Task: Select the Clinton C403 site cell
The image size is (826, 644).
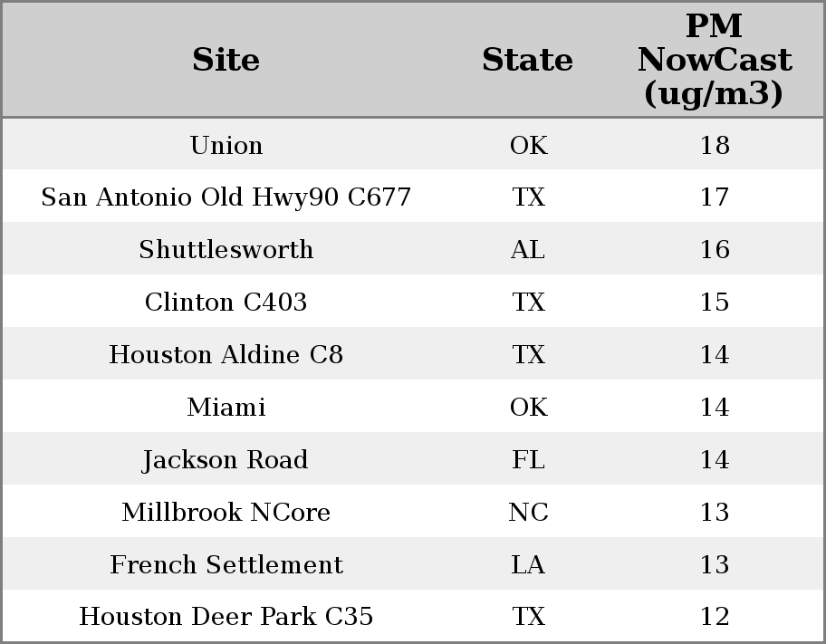Action: tap(226, 302)
